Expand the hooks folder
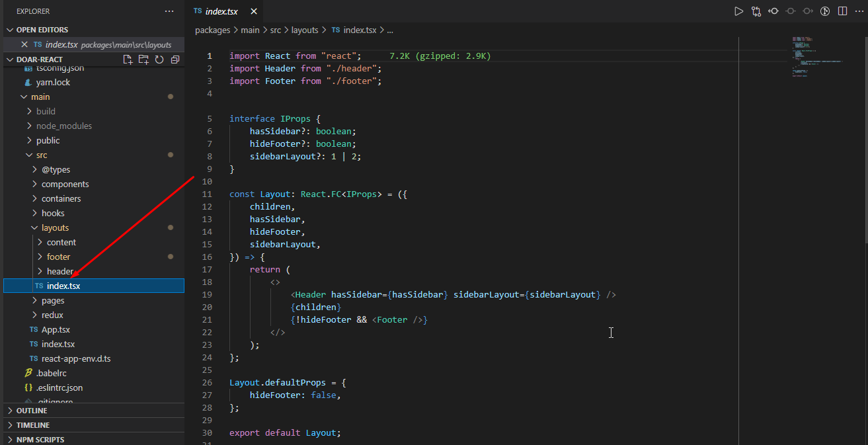 point(94,213)
